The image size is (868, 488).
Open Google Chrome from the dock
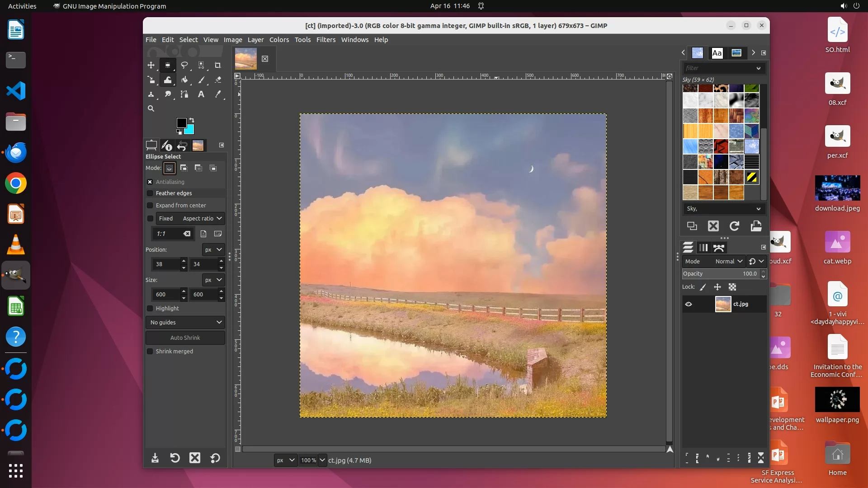(x=16, y=183)
